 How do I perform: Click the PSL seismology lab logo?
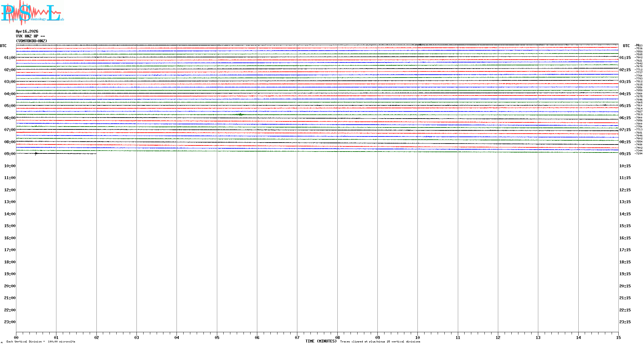(x=32, y=13)
